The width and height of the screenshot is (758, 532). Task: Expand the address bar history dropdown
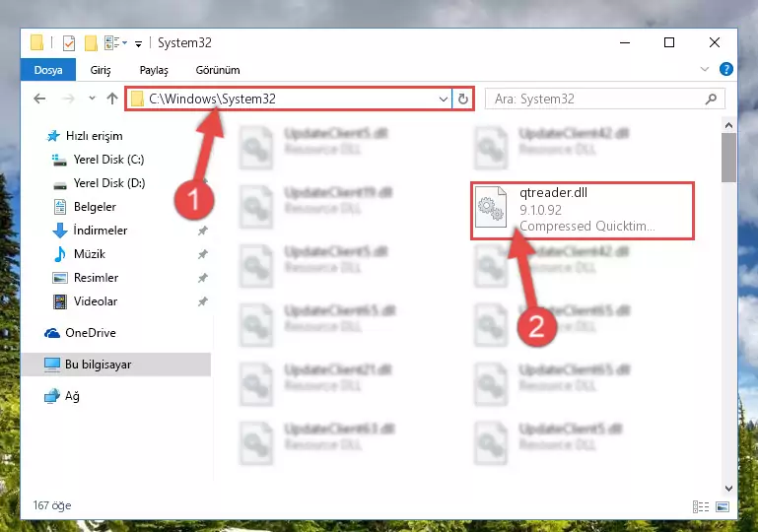click(x=443, y=100)
